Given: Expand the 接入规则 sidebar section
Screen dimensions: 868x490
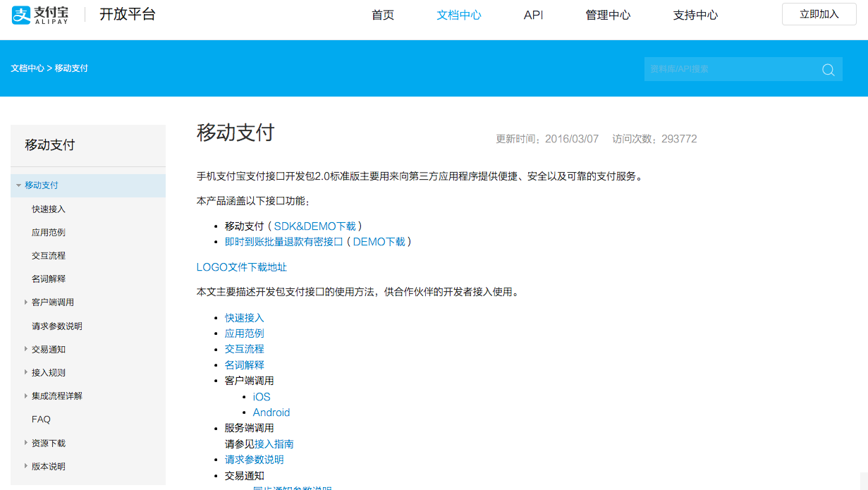Looking at the screenshot, I should (x=26, y=372).
